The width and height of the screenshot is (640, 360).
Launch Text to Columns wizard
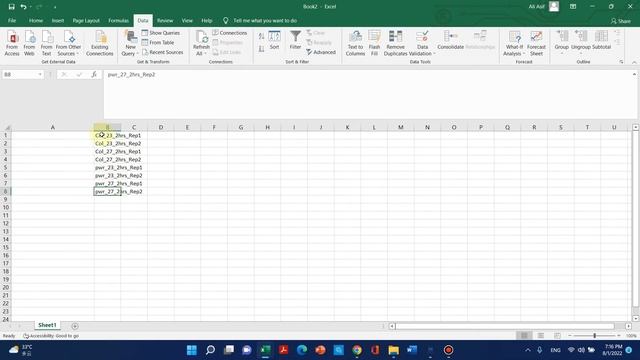coord(355,43)
